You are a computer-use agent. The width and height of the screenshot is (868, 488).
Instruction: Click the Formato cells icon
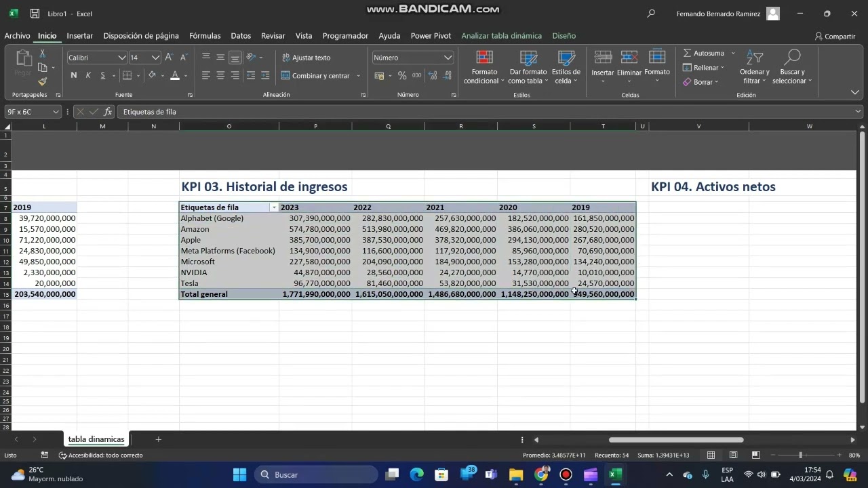657,58
